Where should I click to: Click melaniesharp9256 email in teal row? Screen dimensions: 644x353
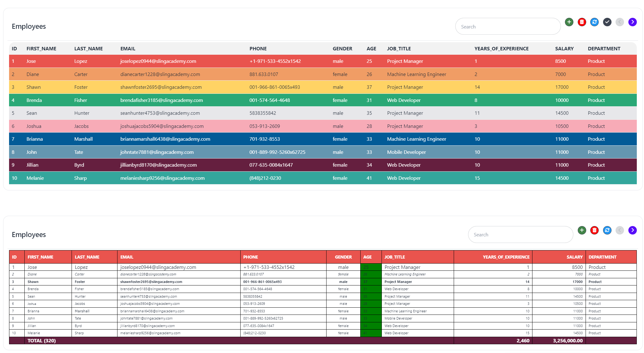click(162, 178)
